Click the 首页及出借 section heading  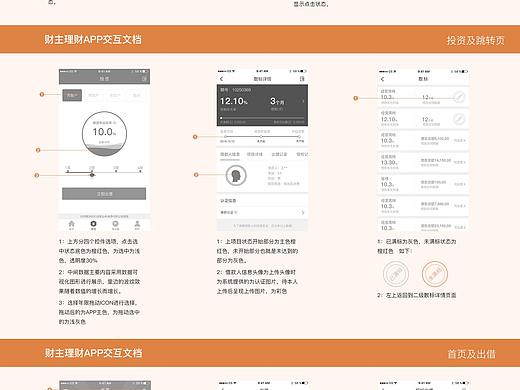[x=472, y=354]
